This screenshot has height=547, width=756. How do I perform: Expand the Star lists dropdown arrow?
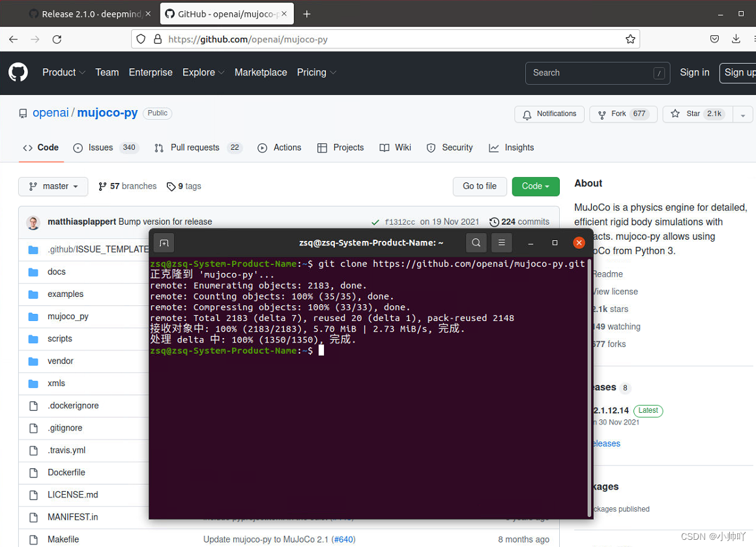[743, 114]
